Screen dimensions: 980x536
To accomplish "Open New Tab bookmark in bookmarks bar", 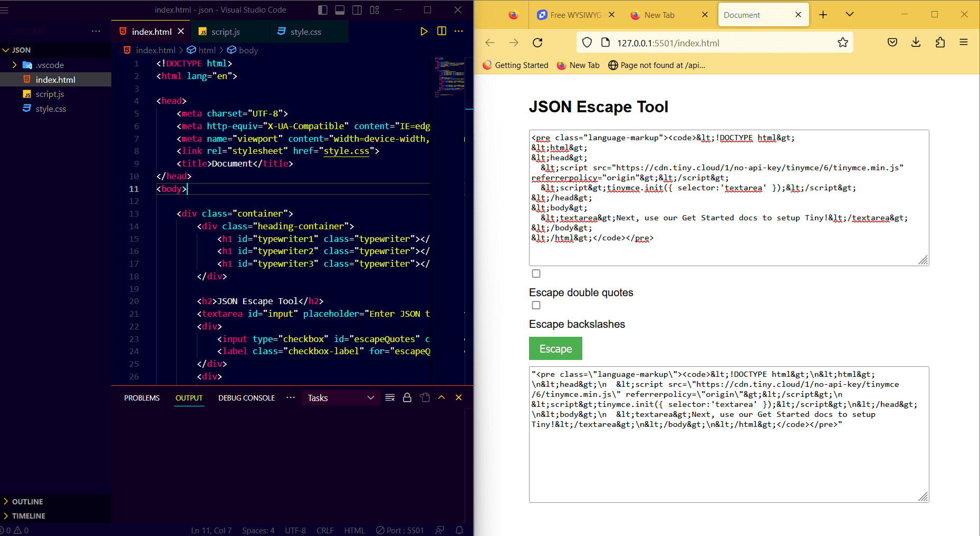I will (x=578, y=65).
